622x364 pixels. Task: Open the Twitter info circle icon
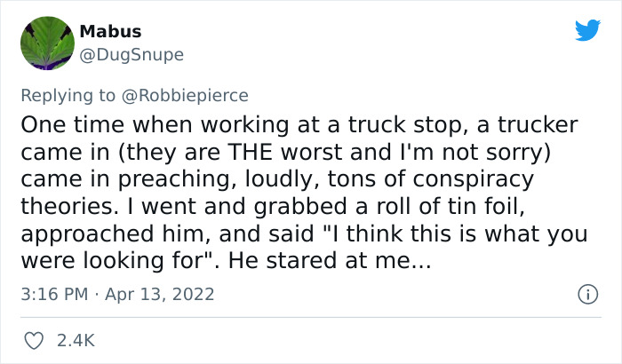(x=587, y=293)
